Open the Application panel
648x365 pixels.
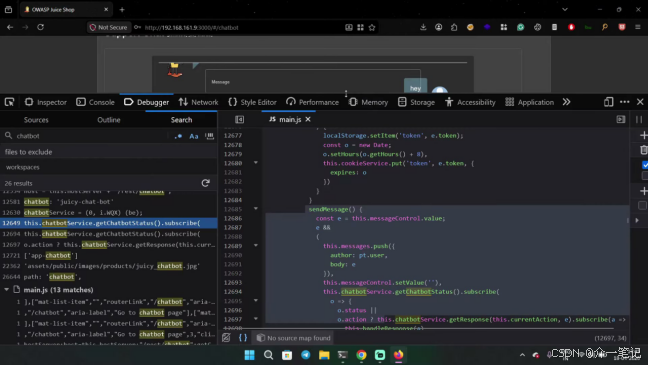click(529, 102)
